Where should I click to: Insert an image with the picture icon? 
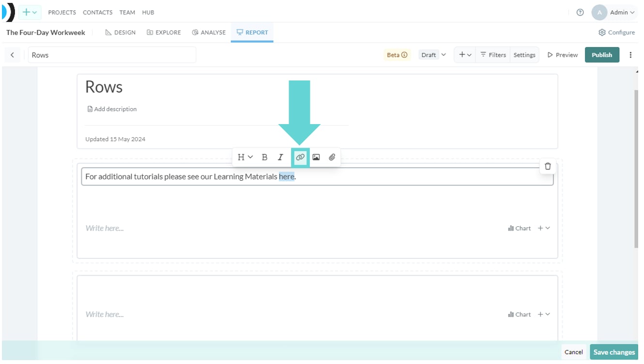click(316, 157)
